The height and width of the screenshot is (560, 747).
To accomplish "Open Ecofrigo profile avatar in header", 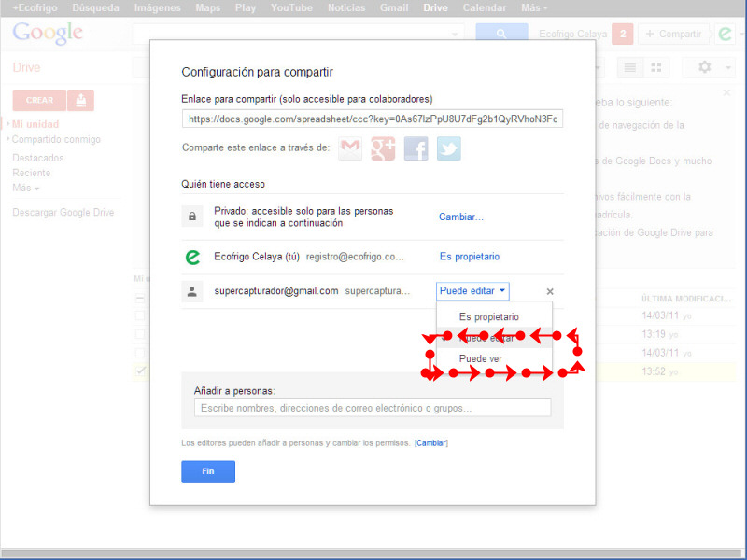I will tap(726, 34).
